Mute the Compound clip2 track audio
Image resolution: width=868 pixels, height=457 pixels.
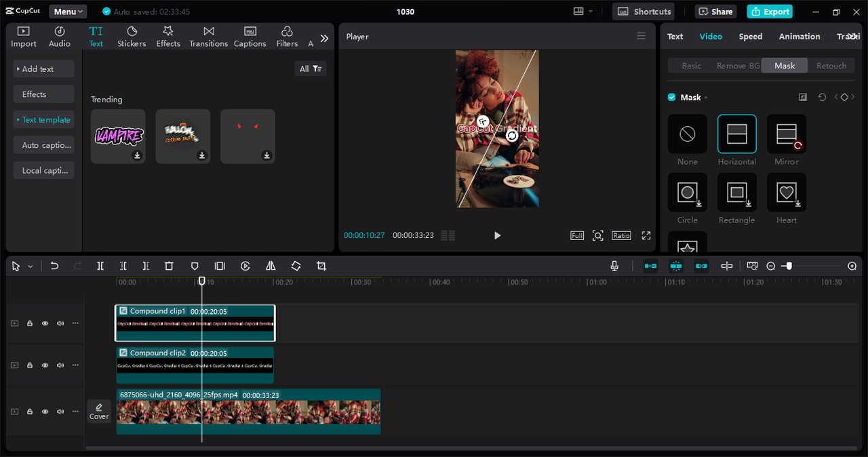coord(60,365)
